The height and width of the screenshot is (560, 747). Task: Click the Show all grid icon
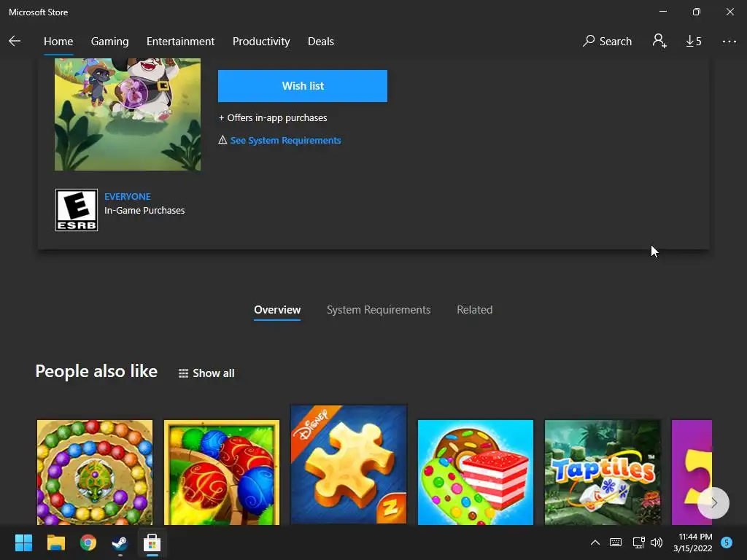click(183, 373)
